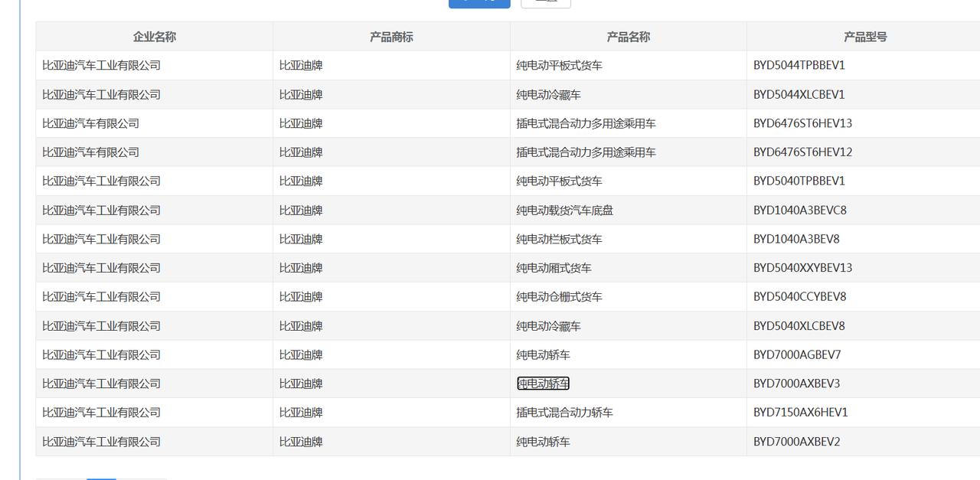This screenshot has width=980, height=480.
Task: Click 比亚迪牌 in the BYD5044TPBBEV1 row
Action: [x=301, y=66]
